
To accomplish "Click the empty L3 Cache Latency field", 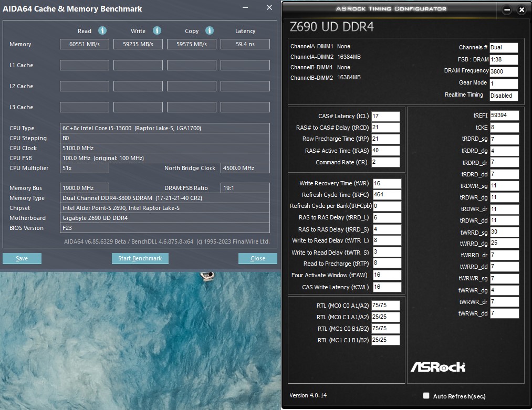I will coord(245,107).
